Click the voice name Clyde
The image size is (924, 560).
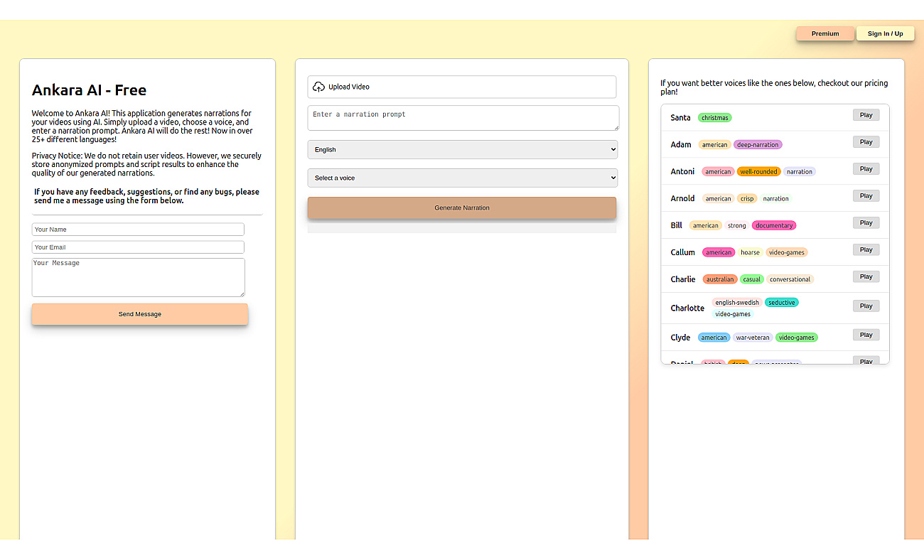coord(680,338)
